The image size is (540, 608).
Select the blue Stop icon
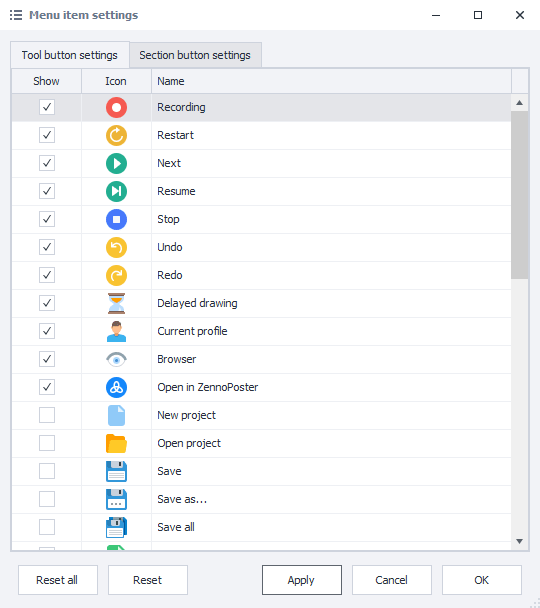coord(116,219)
